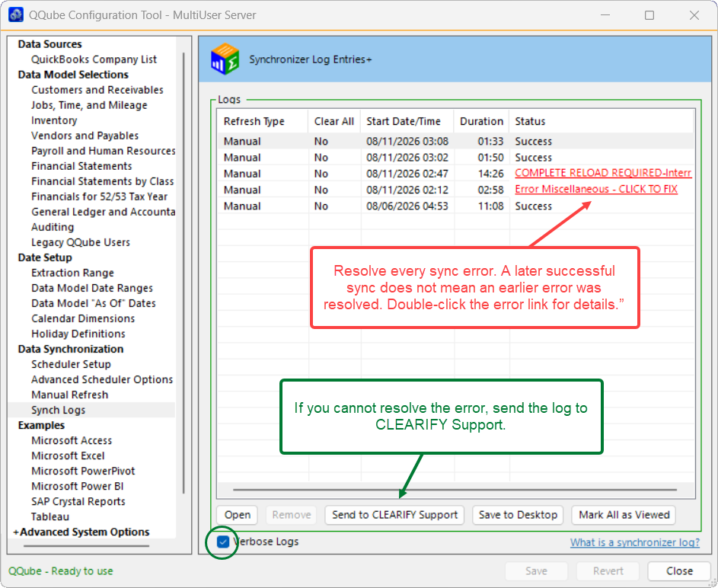
Task: Click 'Error Miscellaneous - CLICK TO FIX' link
Action: pyautogui.click(x=596, y=189)
